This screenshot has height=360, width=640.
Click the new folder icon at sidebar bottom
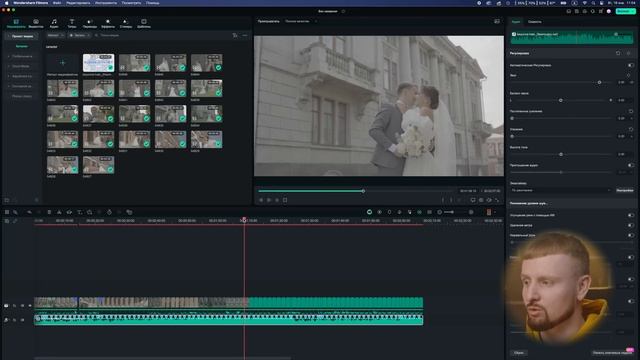point(7,200)
